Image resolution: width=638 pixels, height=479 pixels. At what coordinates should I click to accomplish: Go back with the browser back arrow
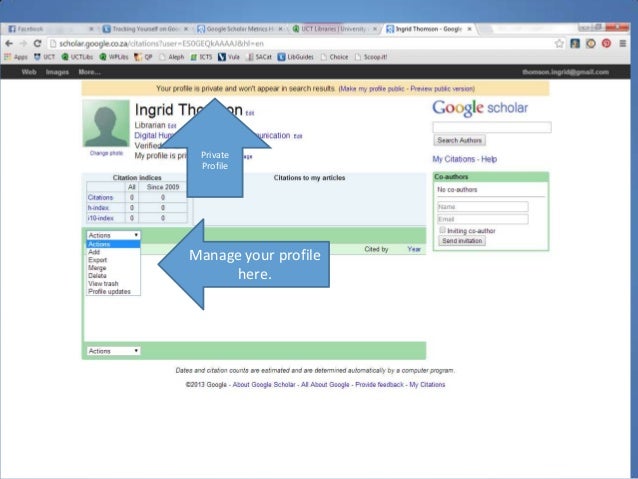9,44
